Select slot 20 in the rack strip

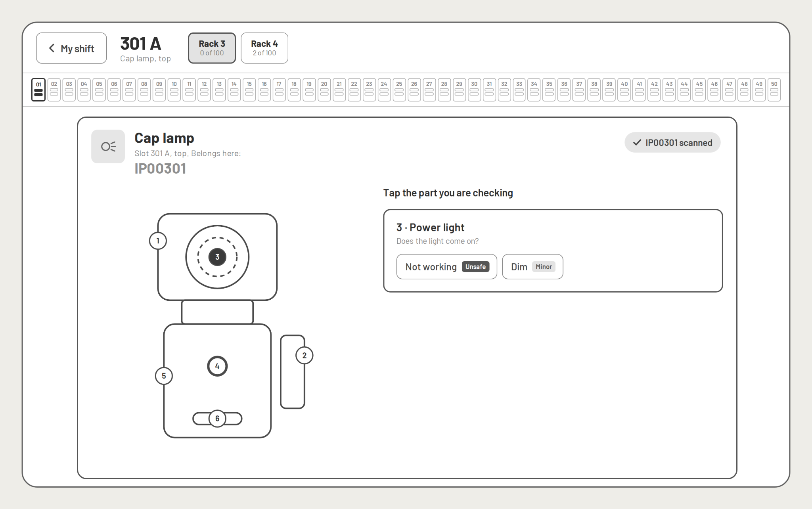pos(324,90)
